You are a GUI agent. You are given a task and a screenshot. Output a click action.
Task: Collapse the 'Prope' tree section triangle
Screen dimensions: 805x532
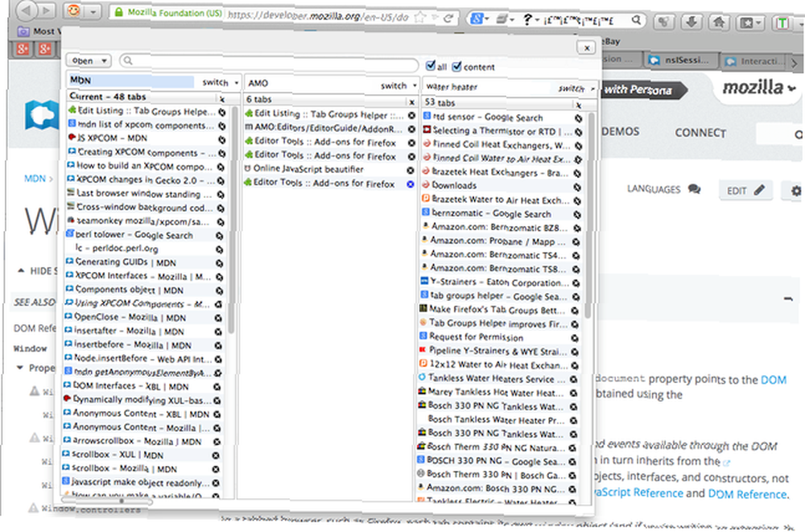point(19,368)
